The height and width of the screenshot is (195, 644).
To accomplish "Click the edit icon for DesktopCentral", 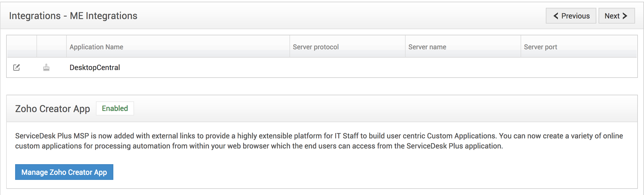I will pyautogui.click(x=17, y=68).
